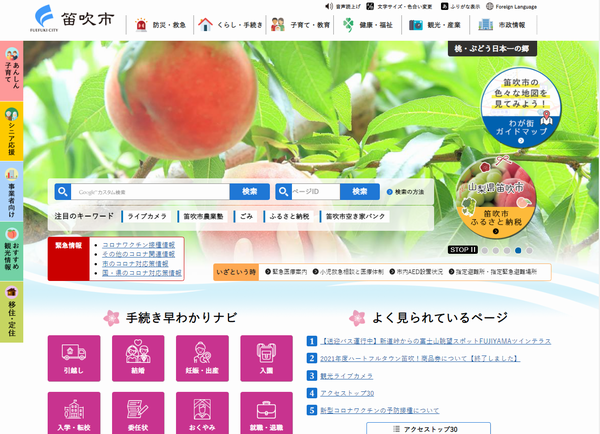Screen dimensions: 600x434
Task: Click the 妊娠・出産 icon tile
Action: [202, 359]
